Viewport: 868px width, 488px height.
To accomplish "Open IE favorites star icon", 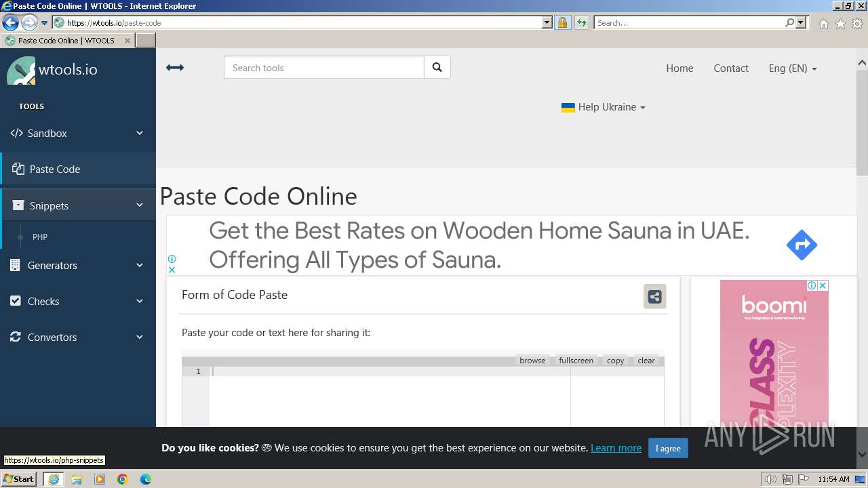I will 840,24.
